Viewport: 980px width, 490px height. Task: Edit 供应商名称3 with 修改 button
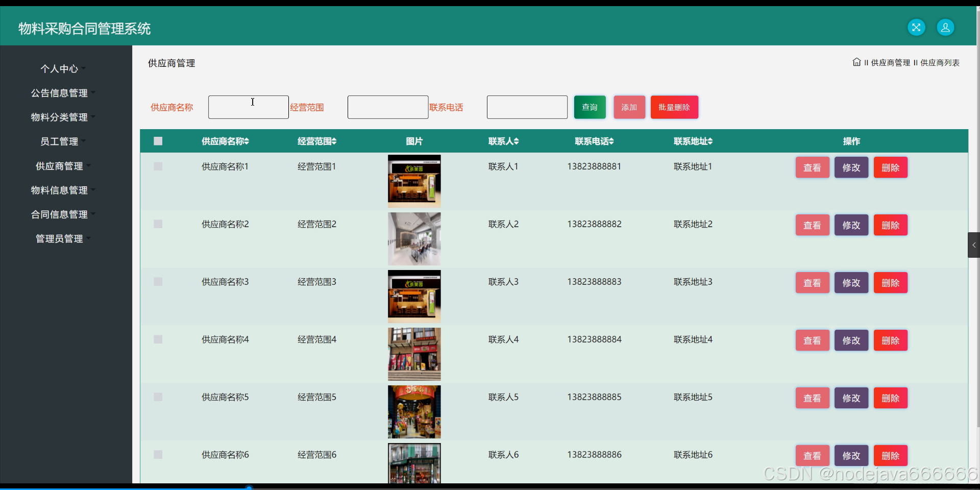pos(851,283)
